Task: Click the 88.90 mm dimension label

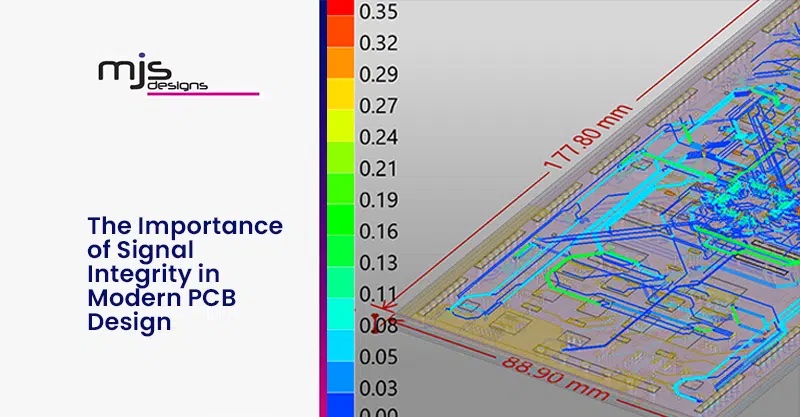Action: [555, 378]
